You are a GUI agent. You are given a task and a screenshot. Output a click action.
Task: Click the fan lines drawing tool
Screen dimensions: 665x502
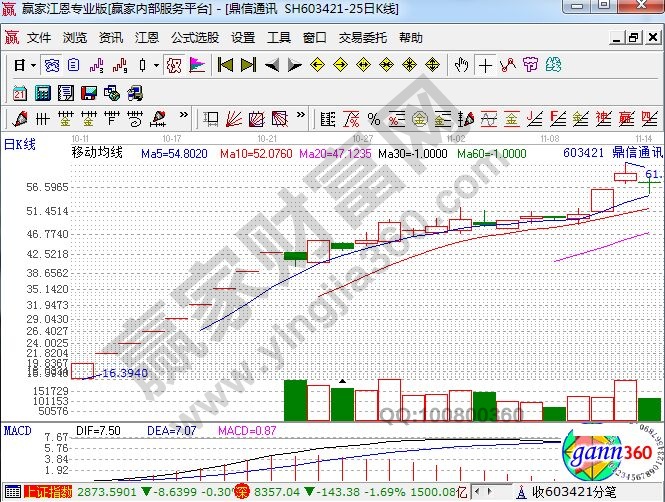pos(233,119)
